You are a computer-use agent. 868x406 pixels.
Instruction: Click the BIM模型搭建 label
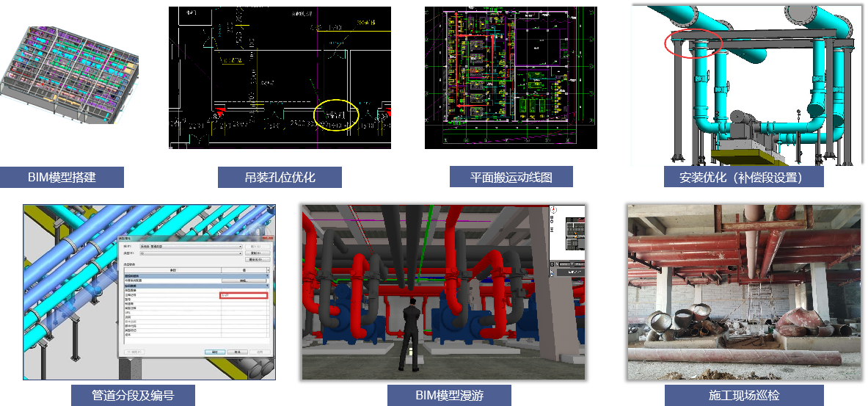62,178
